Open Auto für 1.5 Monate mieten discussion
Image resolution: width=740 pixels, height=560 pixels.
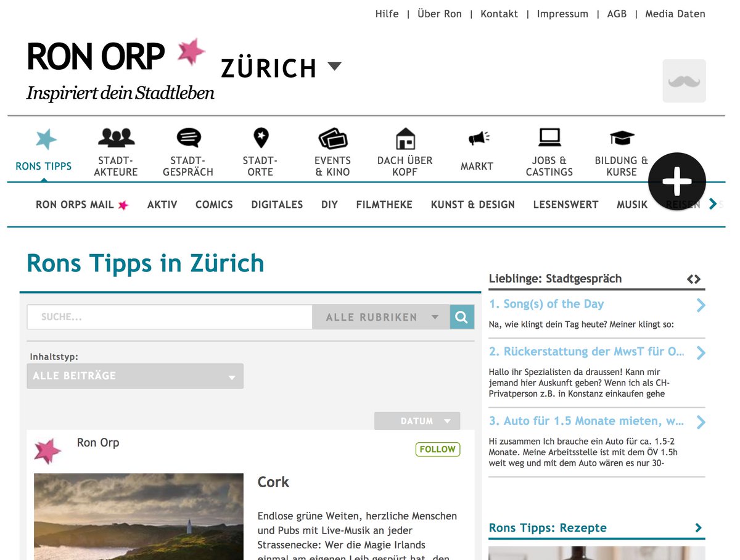click(x=586, y=421)
